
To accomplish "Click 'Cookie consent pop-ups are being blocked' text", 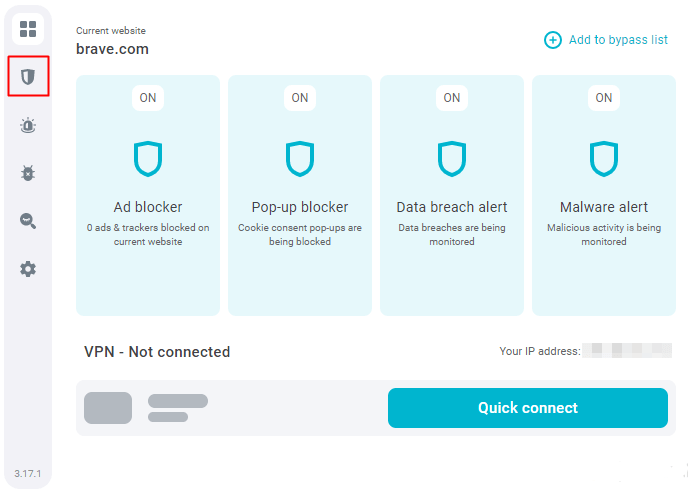I will [300, 235].
